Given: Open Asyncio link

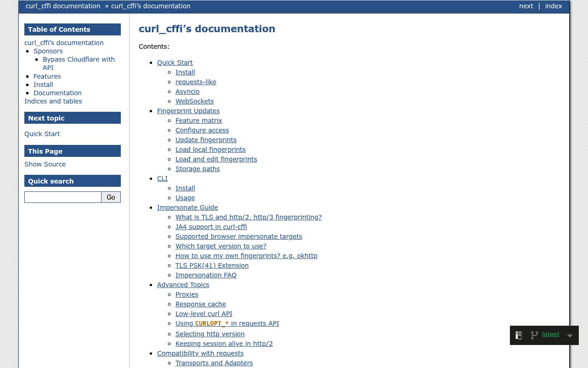Looking at the screenshot, I should pyautogui.click(x=187, y=92).
